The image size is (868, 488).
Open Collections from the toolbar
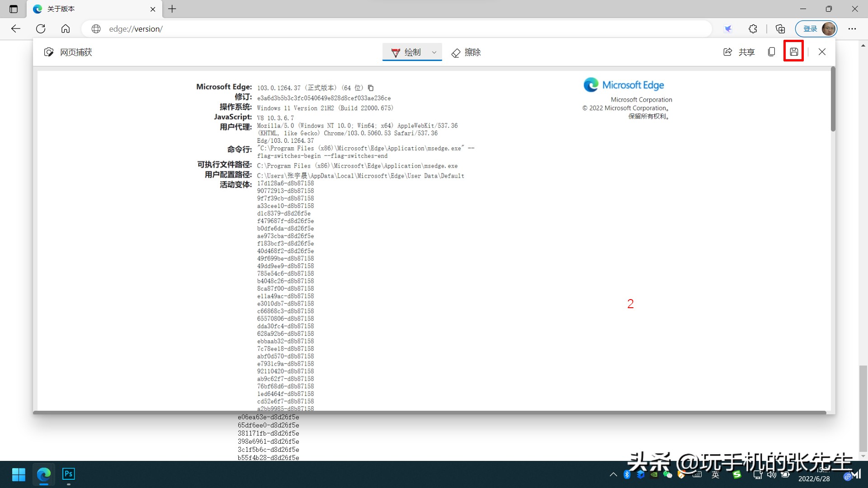click(x=779, y=28)
